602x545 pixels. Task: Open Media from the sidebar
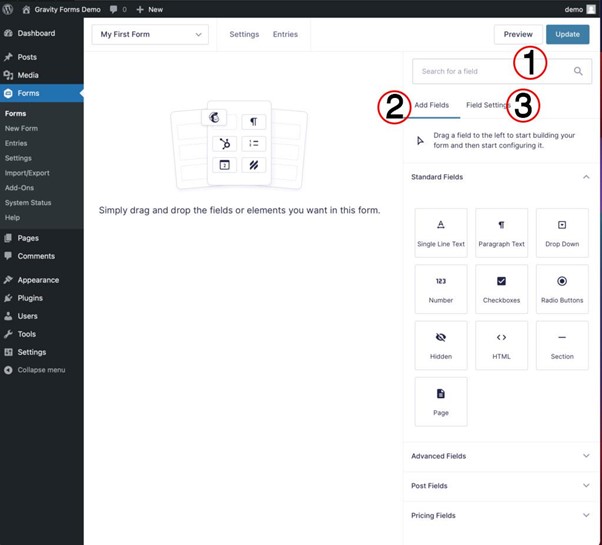click(41, 75)
